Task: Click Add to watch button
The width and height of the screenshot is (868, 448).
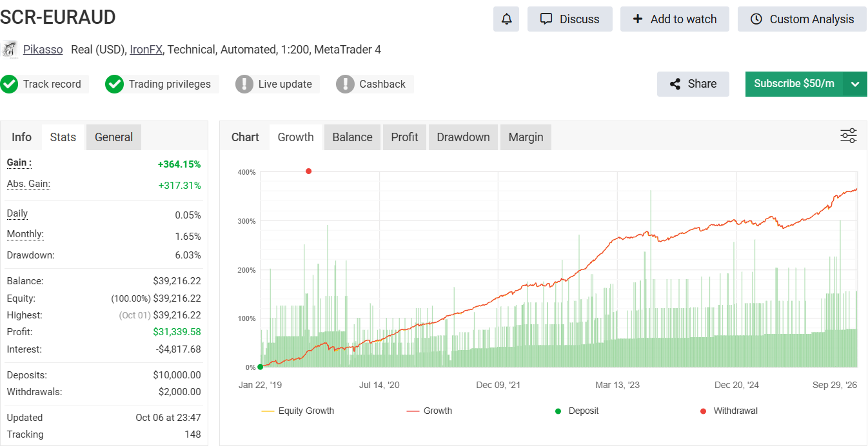Action: tap(675, 19)
